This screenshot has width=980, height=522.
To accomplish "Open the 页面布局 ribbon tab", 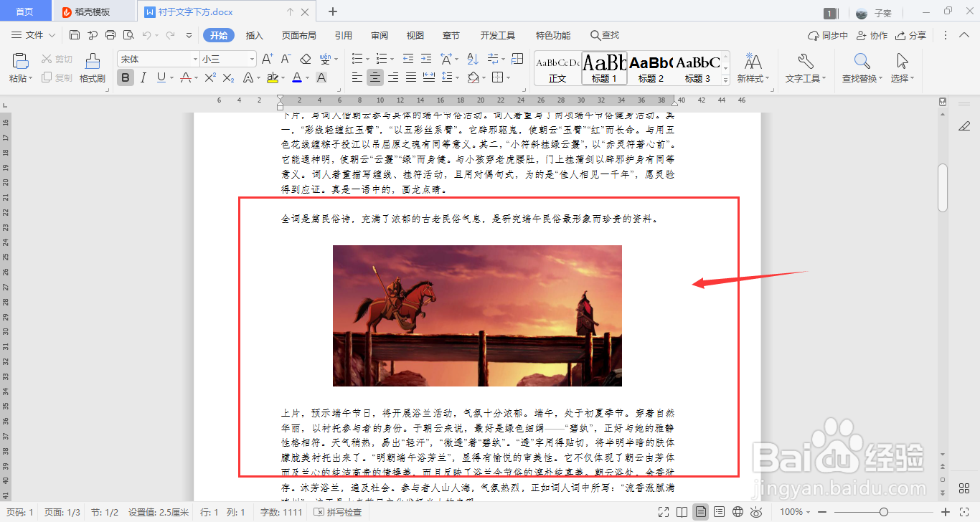I will point(299,35).
